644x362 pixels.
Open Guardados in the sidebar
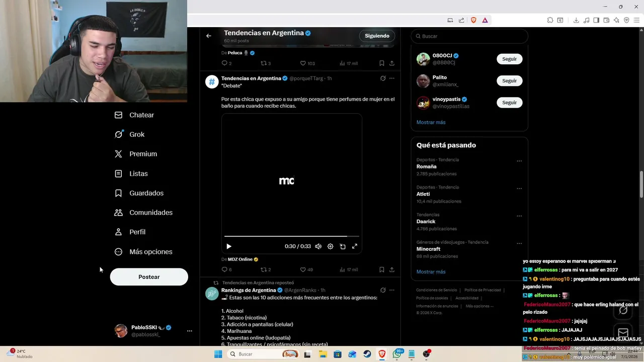point(139,193)
